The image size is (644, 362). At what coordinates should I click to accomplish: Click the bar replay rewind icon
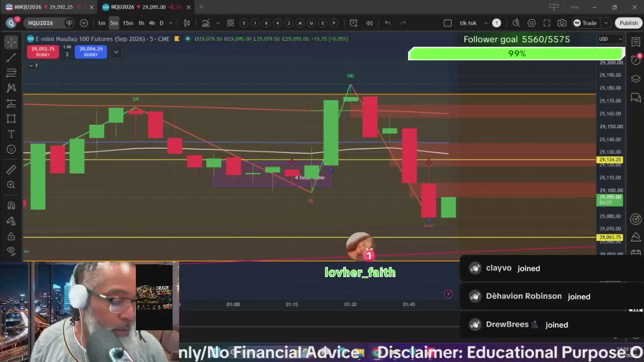click(369, 23)
